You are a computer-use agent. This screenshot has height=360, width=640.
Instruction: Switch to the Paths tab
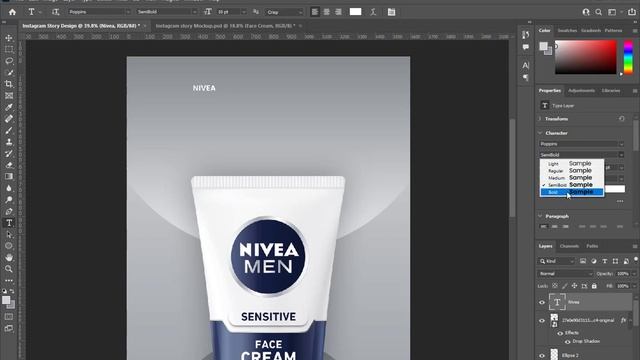[592, 246]
